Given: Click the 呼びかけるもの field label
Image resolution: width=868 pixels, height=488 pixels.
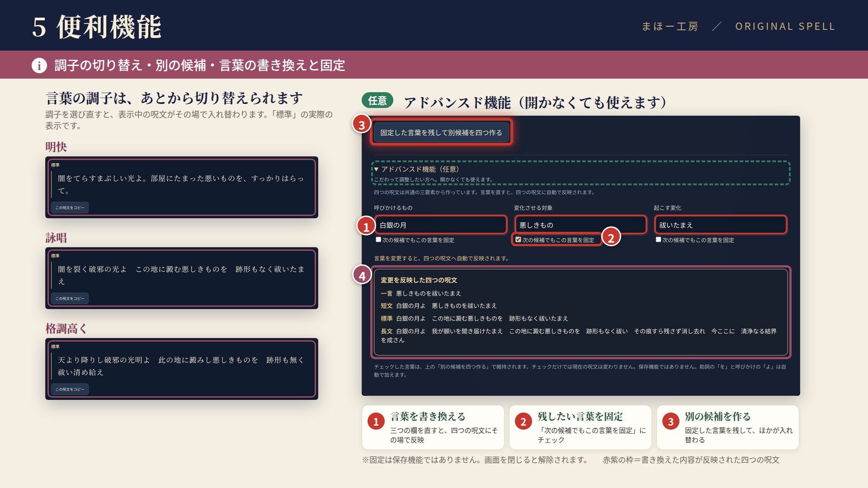Looking at the screenshot, I should tap(393, 208).
